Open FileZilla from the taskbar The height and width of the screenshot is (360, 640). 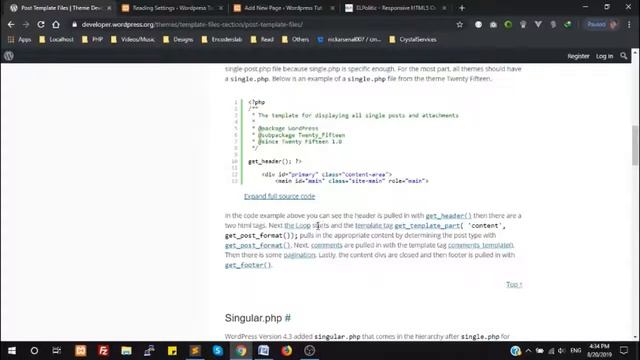pyautogui.click(x=104, y=351)
